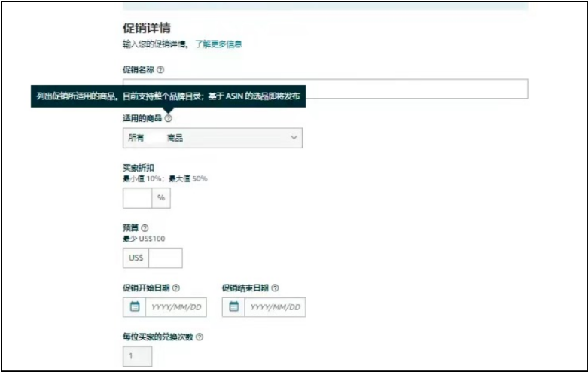Click the US$ prefix of 预算 field

[136, 258]
